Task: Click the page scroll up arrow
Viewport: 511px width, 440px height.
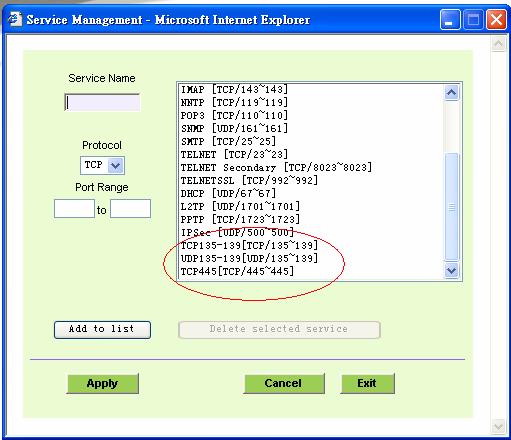Action: pyautogui.click(x=498, y=44)
